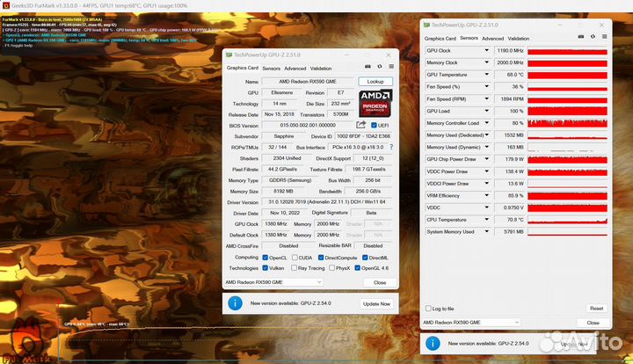Click the blue info icon under Graphics Card window

[x=235, y=303]
